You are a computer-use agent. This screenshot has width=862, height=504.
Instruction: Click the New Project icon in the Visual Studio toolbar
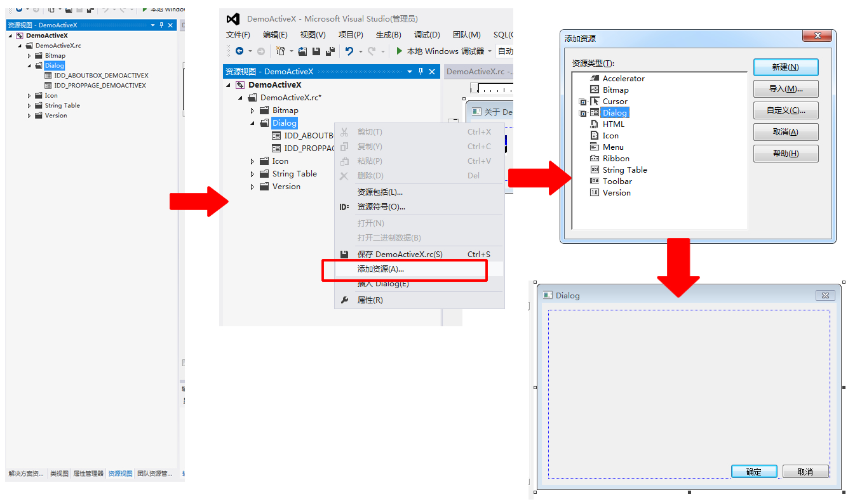point(280,51)
